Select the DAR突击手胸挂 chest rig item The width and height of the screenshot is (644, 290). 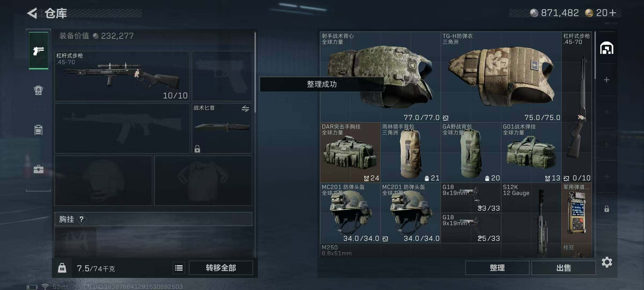350,153
